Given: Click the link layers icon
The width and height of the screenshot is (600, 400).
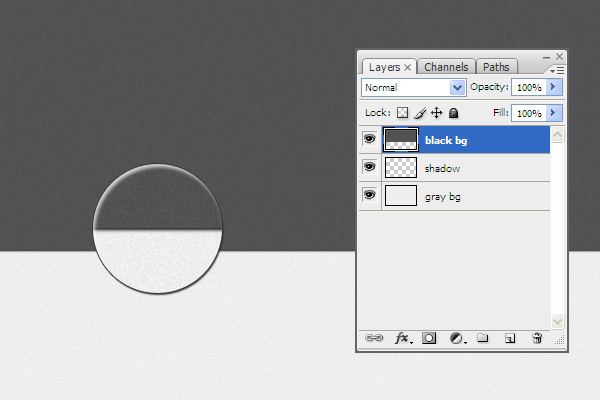Looking at the screenshot, I should (x=374, y=338).
